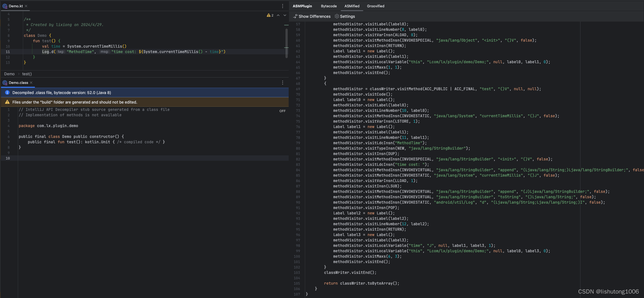Select the Demo.kt tab
644x298 pixels.
(x=16, y=6)
